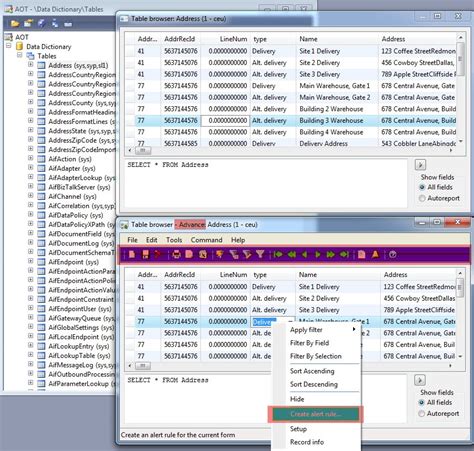Open the Edit menu
Image resolution: width=474 pixels, height=451 pixels.
152,240
